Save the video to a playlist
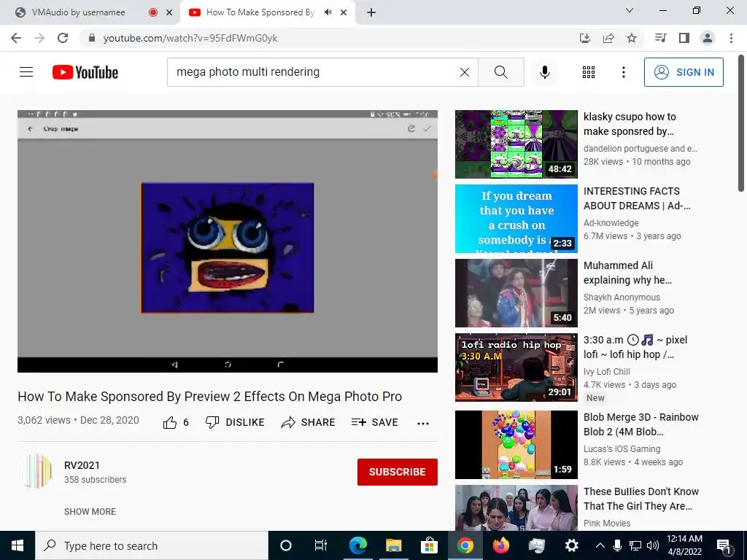 [x=374, y=422]
